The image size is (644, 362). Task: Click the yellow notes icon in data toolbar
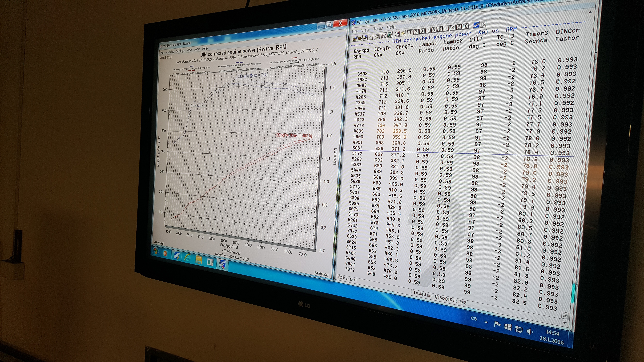[x=403, y=33]
